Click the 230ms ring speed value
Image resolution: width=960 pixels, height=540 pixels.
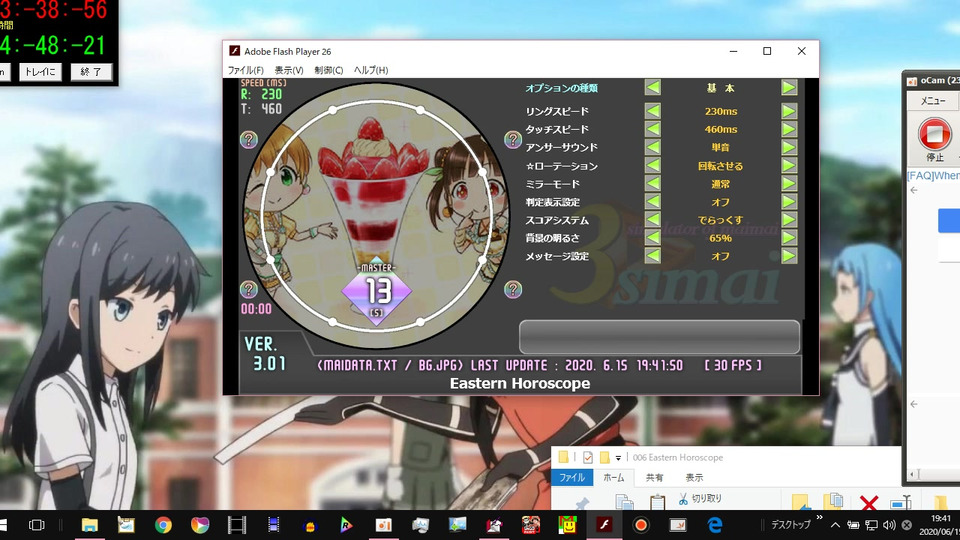721,111
